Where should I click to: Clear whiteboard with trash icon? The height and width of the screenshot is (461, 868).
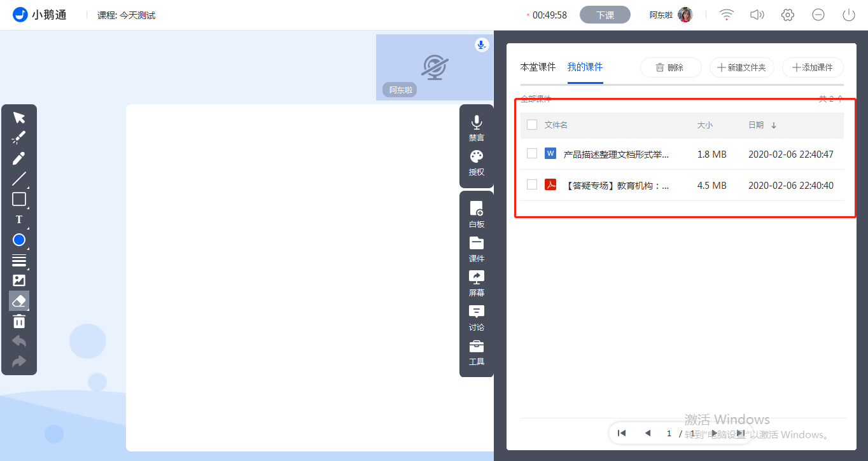(19, 321)
